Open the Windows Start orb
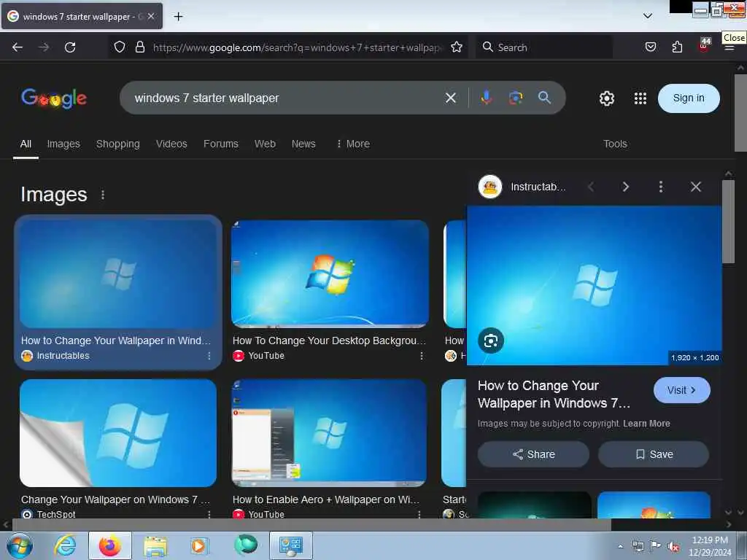The width and height of the screenshot is (747, 560). point(20,545)
